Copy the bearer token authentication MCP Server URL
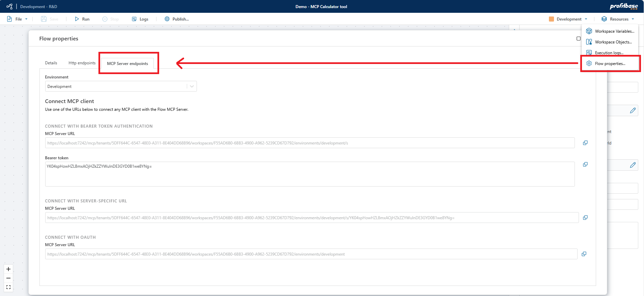Image resolution: width=644 pixels, height=296 pixels. [x=585, y=143]
